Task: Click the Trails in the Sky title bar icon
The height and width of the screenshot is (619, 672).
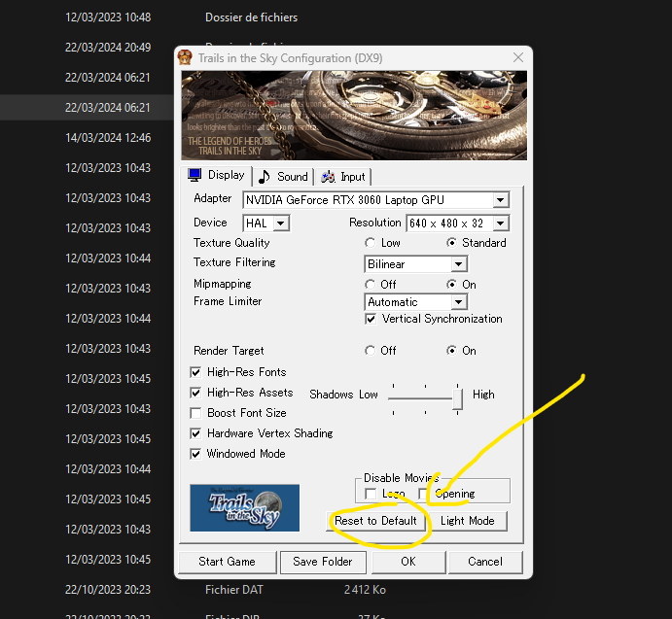Action: coord(186,57)
